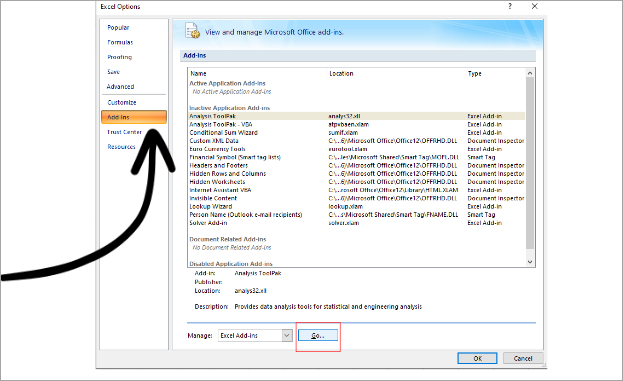
Task: Click the HTML.XLAM location cell
Action: [x=393, y=190]
